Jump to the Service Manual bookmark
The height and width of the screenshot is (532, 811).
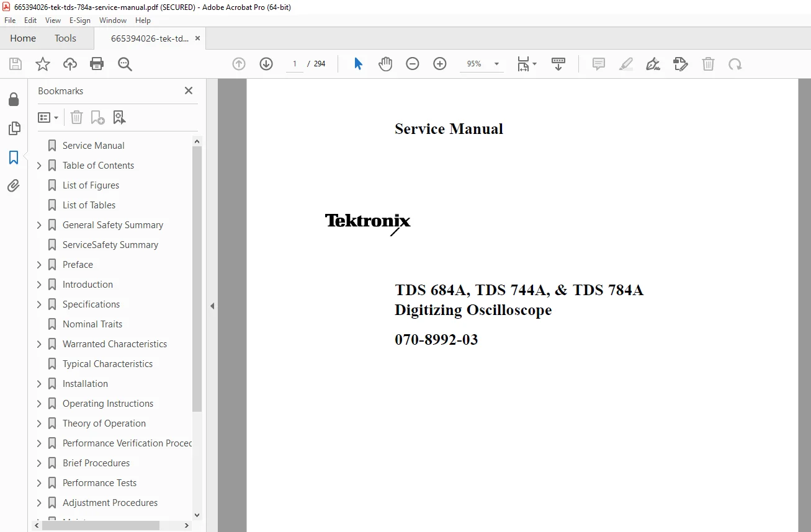coord(93,146)
